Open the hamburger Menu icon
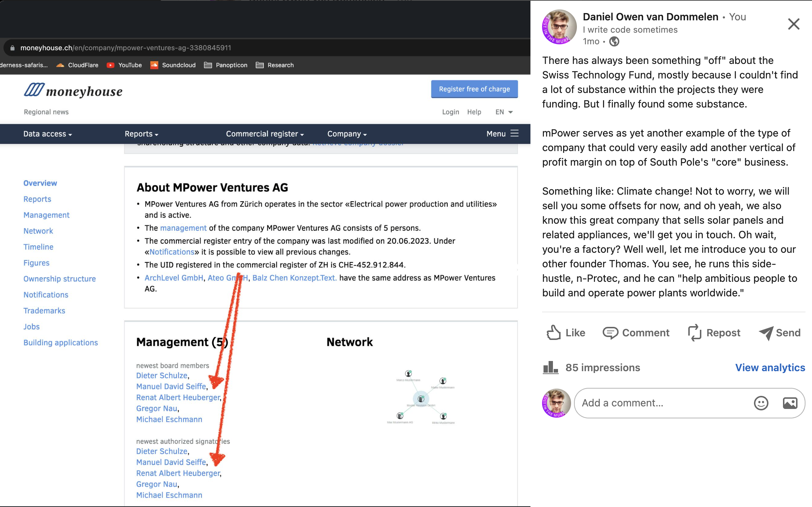The width and height of the screenshot is (812, 507). (x=514, y=133)
